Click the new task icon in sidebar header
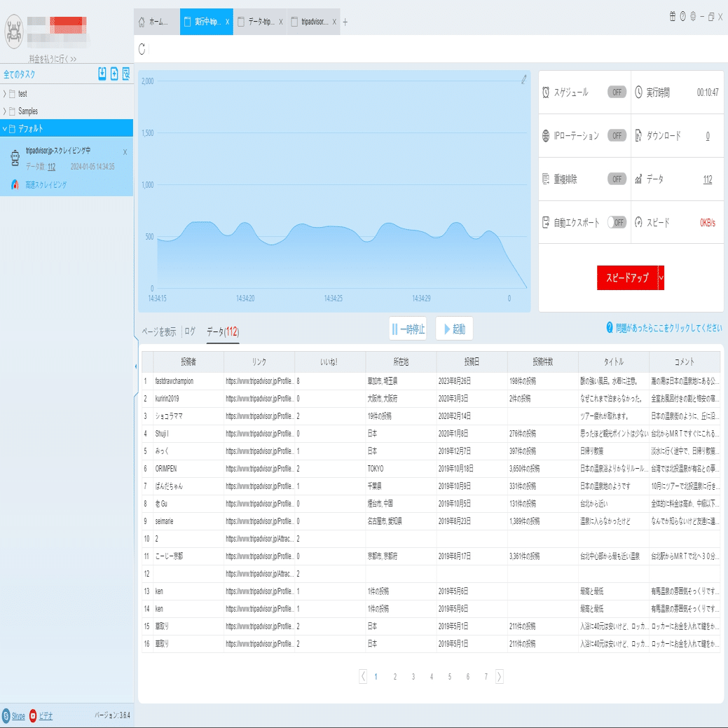Viewport: 728px width, 728px height. click(114, 74)
